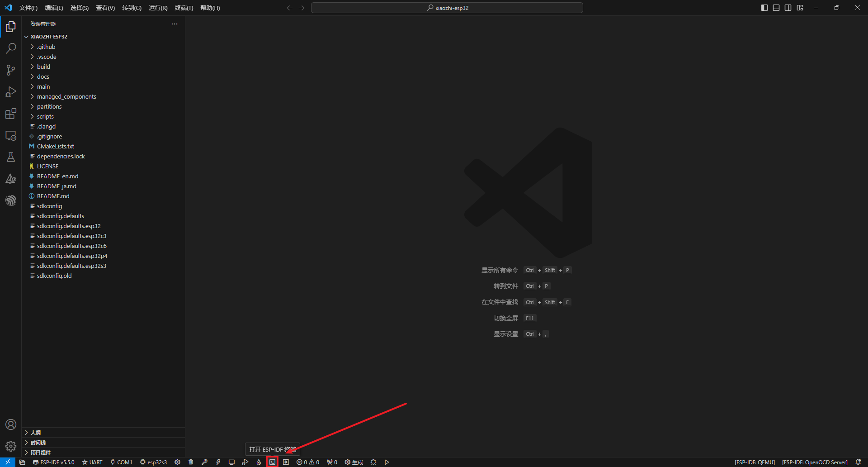868x467 pixels.
Task: Open the Extensions view in activity bar
Action: (x=11, y=114)
